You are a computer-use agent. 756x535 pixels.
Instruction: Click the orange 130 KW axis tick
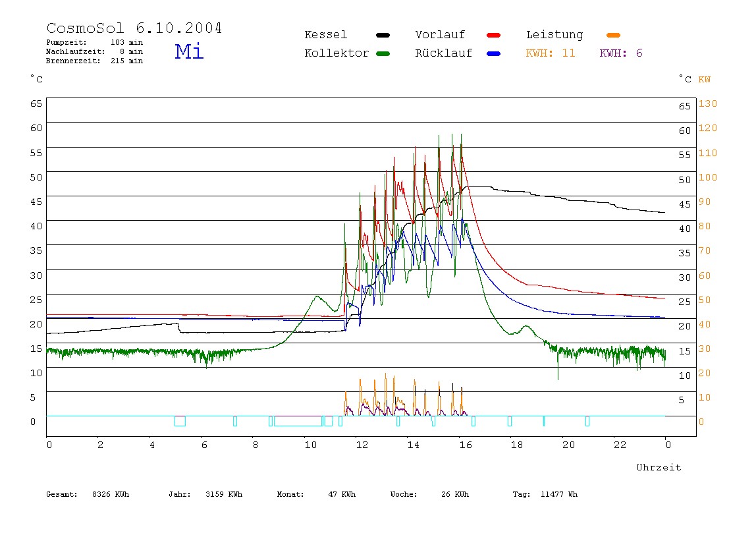point(708,103)
